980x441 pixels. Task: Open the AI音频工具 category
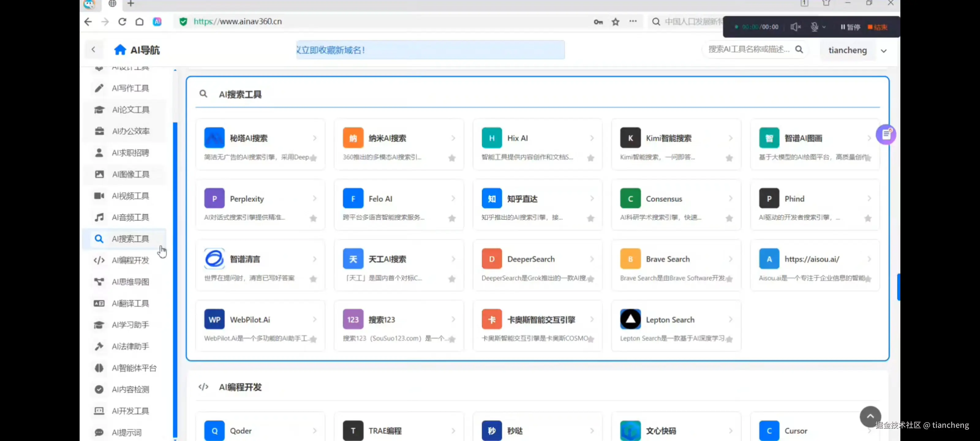point(130,217)
